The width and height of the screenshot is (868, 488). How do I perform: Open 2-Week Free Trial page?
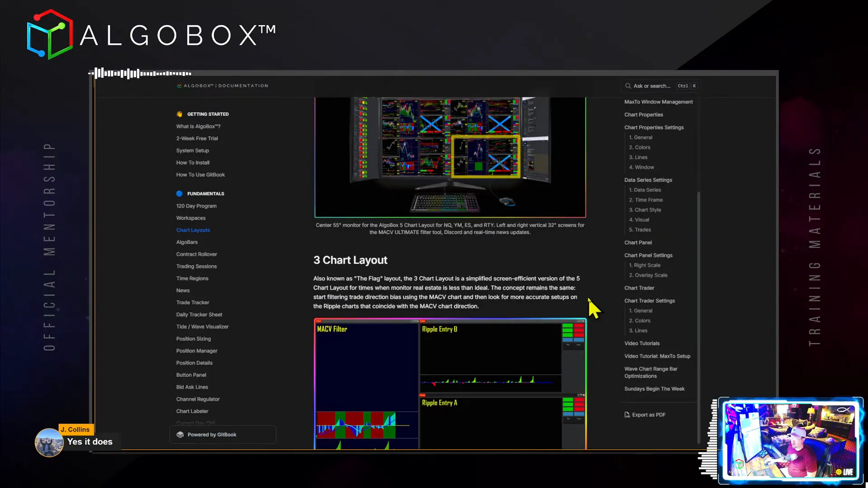(x=197, y=139)
